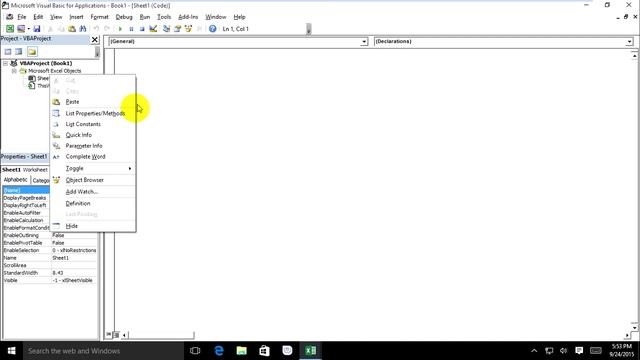Image resolution: width=640 pixels, height=360 pixels.
Task: Open the small arrow beside Insert UserForm icon
Action: tap(28, 29)
